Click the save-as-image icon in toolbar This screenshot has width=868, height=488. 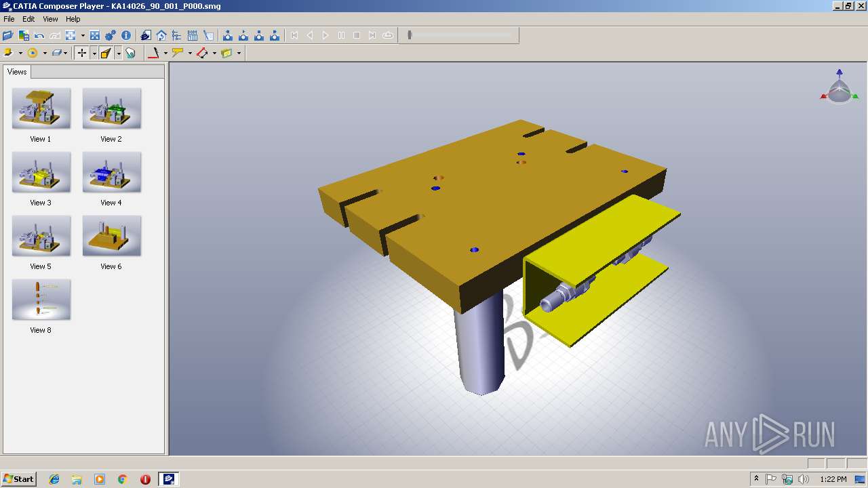coord(24,35)
